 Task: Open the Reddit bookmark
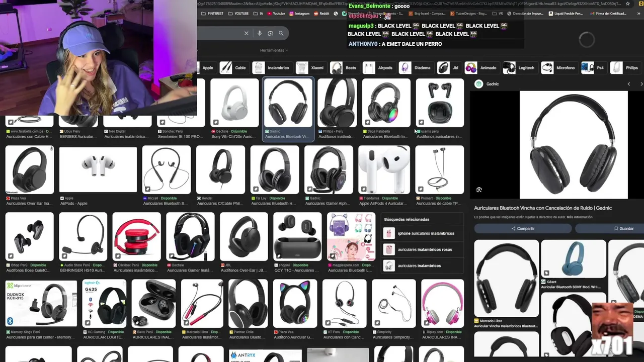click(x=321, y=14)
